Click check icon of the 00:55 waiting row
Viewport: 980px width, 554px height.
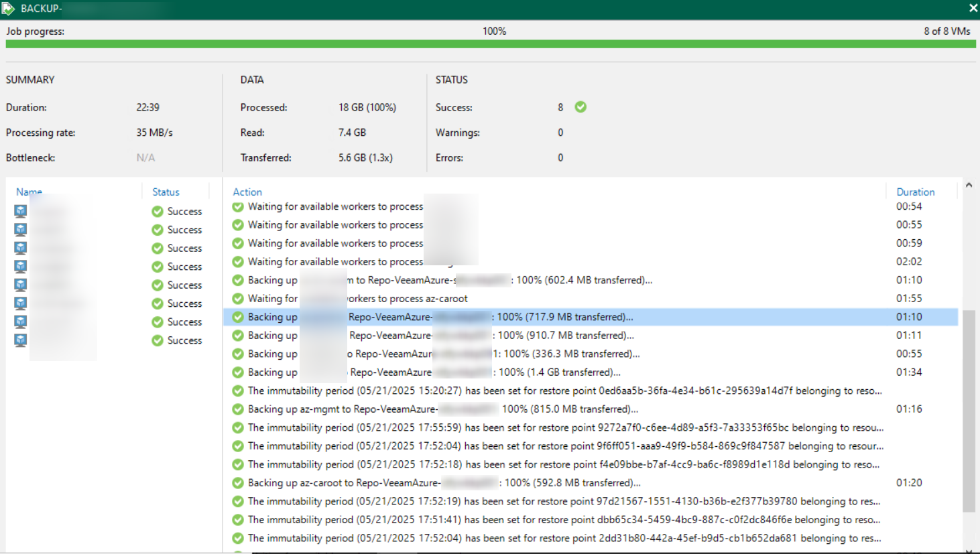238,225
